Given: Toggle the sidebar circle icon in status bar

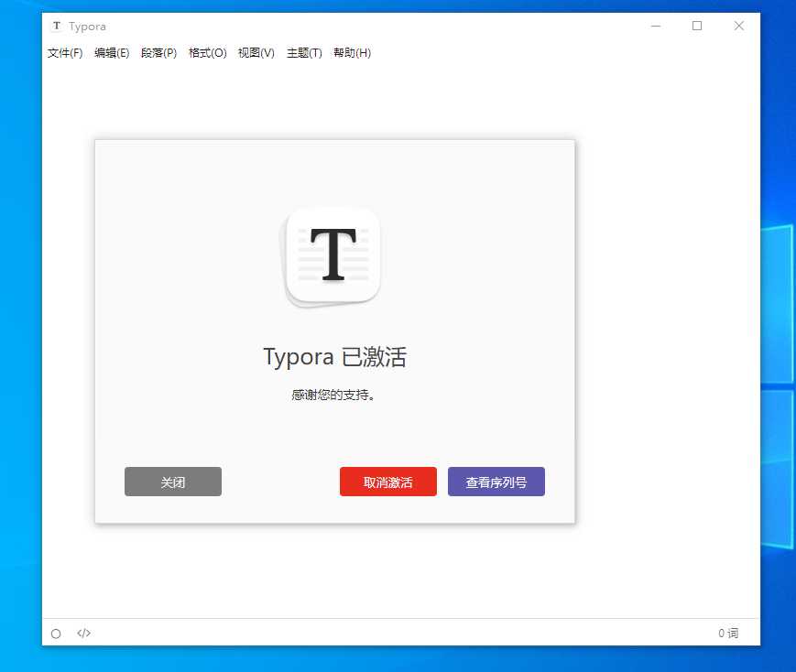Looking at the screenshot, I should 56,634.
